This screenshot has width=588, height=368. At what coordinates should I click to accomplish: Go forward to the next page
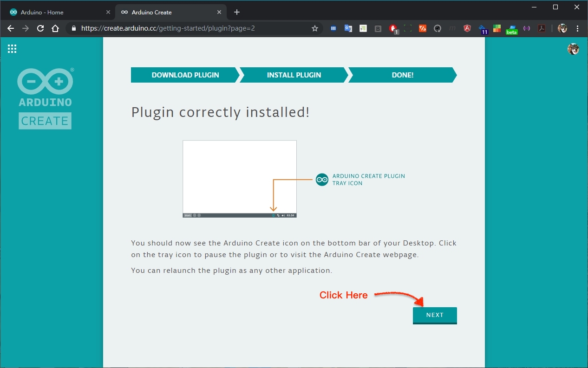tap(26, 28)
